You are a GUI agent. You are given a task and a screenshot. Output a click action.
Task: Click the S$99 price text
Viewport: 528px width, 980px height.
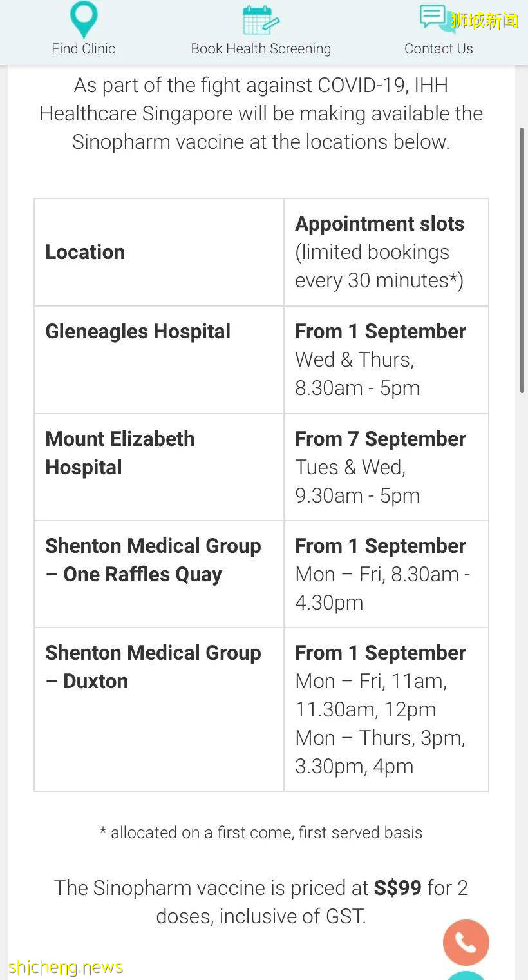(x=397, y=888)
